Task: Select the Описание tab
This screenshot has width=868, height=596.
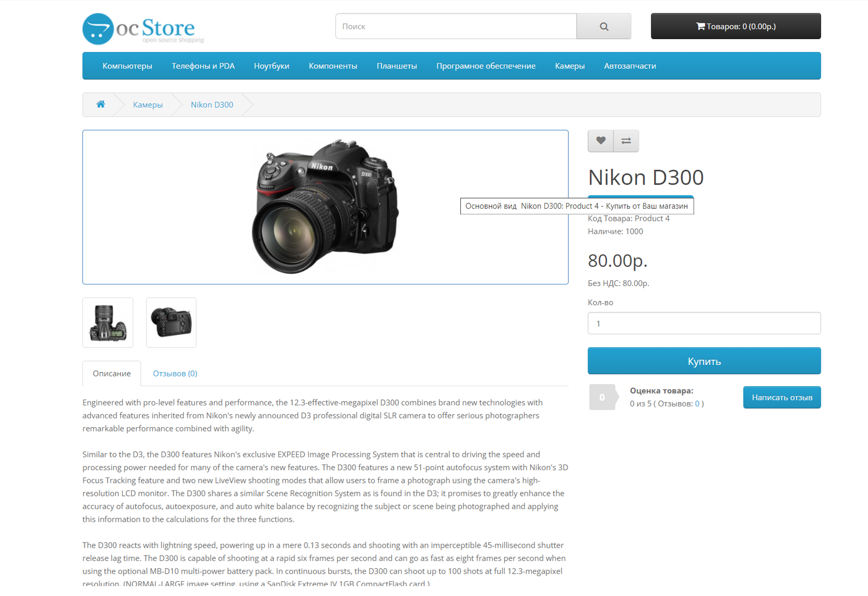Action: pyautogui.click(x=112, y=373)
